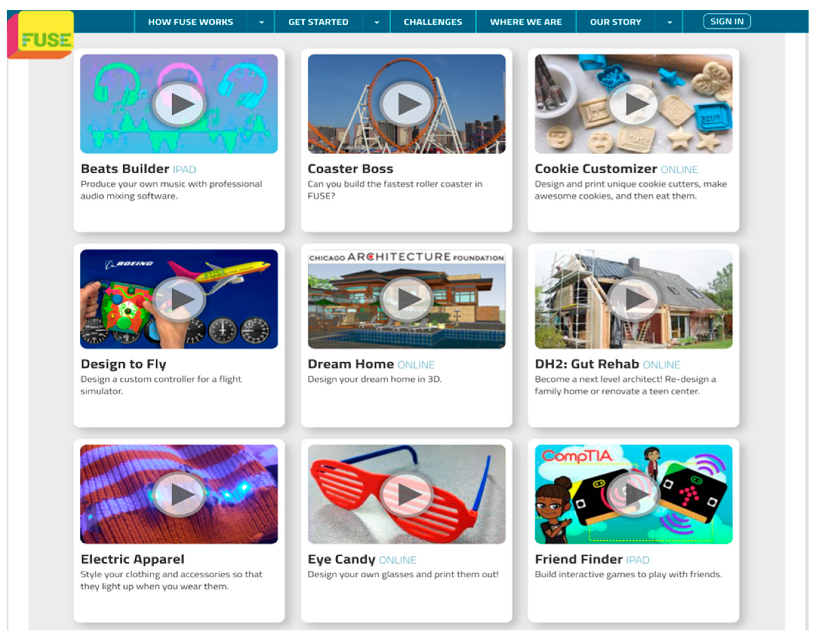Screen dimensions: 820x644
Task: Play the Coaster Boss video
Action: (407, 104)
